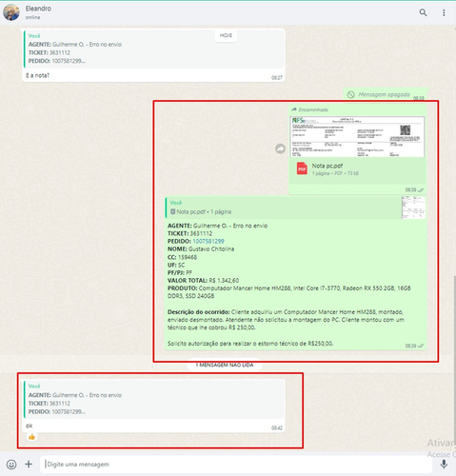Jump to quoted message above 'E a nota?'
The image size is (456, 476).
pyautogui.click(x=154, y=49)
